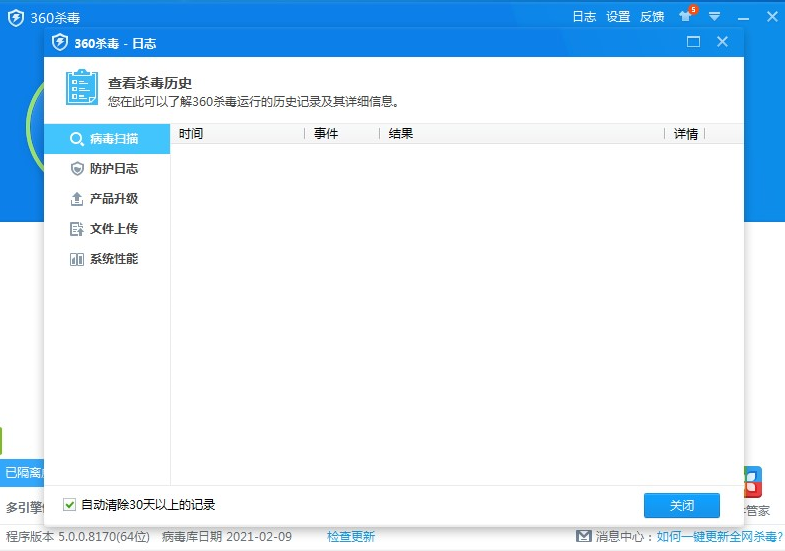Click the 360 shield logo in dialog title

point(60,43)
